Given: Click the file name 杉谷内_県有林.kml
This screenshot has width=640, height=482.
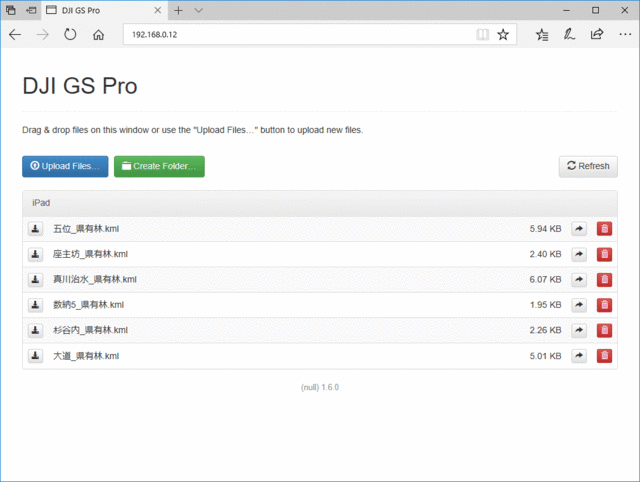Looking at the screenshot, I should (90, 330).
